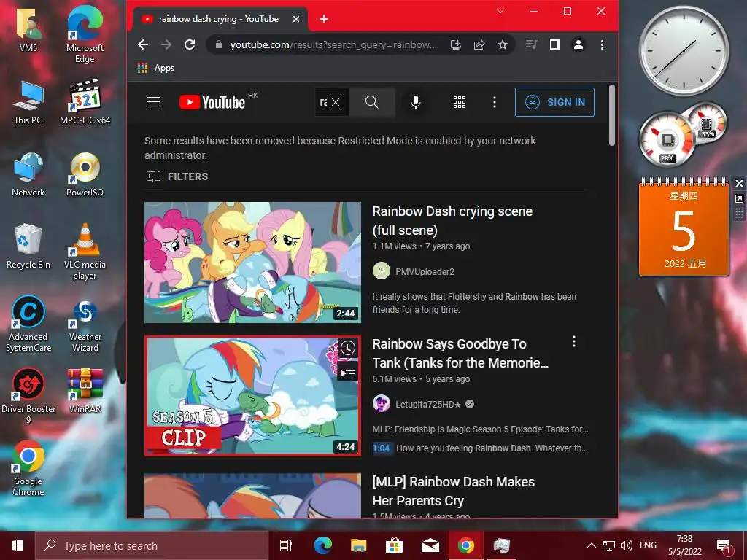Select VLC media player desktop shortcut
Viewport: 747px width, 560px height.
pos(85,252)
